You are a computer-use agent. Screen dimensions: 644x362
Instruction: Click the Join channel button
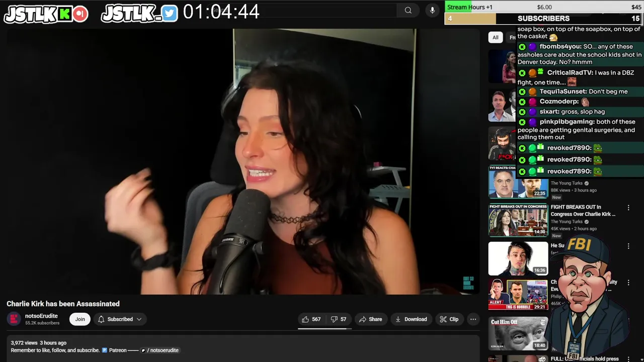(80, 319)
